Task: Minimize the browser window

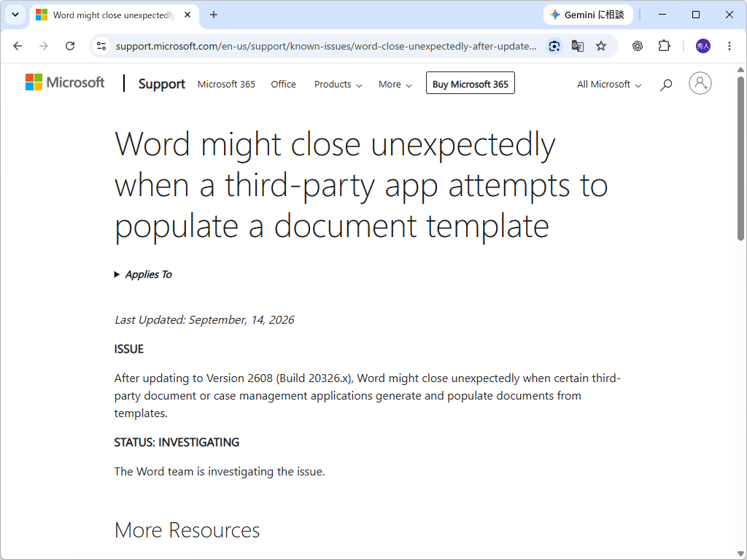Action: tap(662, 15)
